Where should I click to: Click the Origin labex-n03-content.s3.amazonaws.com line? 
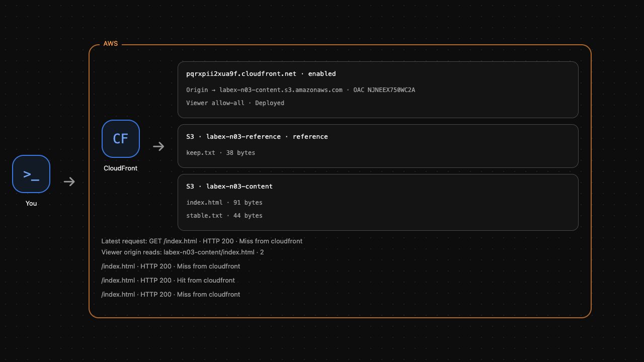click(300, 90)
